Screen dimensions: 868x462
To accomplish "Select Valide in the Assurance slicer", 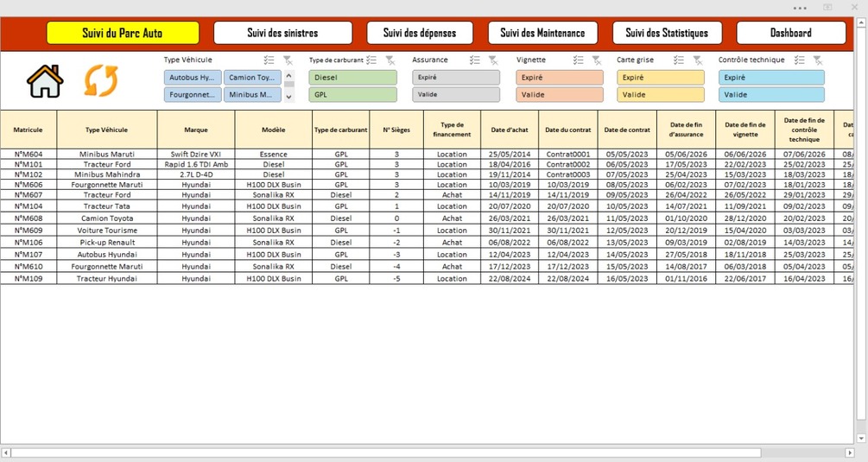I will (455, 95).
